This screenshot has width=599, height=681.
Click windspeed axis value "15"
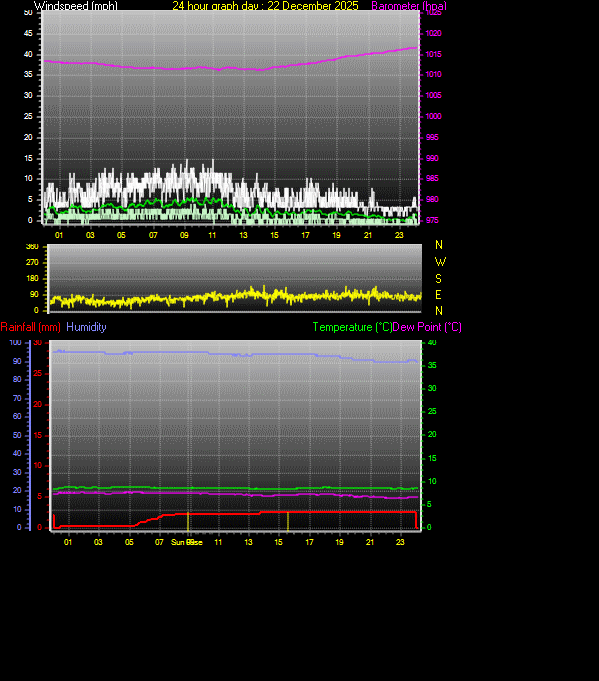tap(28, 158)
